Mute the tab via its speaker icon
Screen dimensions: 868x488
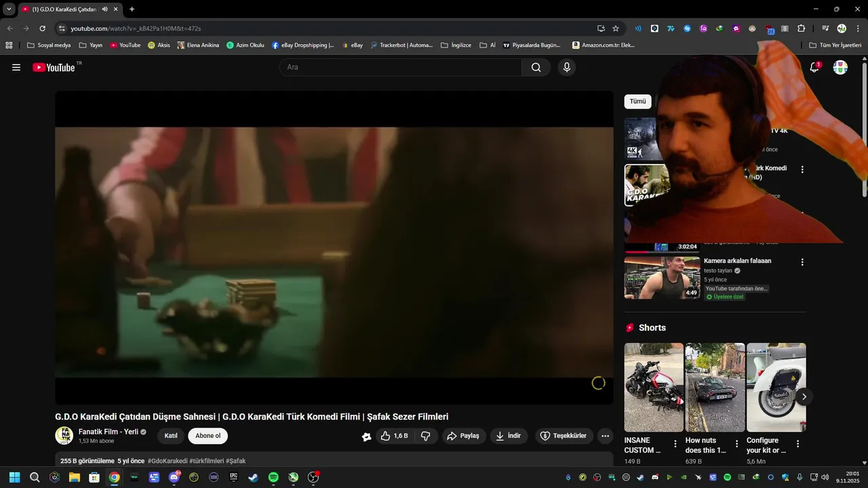[104, 9]
